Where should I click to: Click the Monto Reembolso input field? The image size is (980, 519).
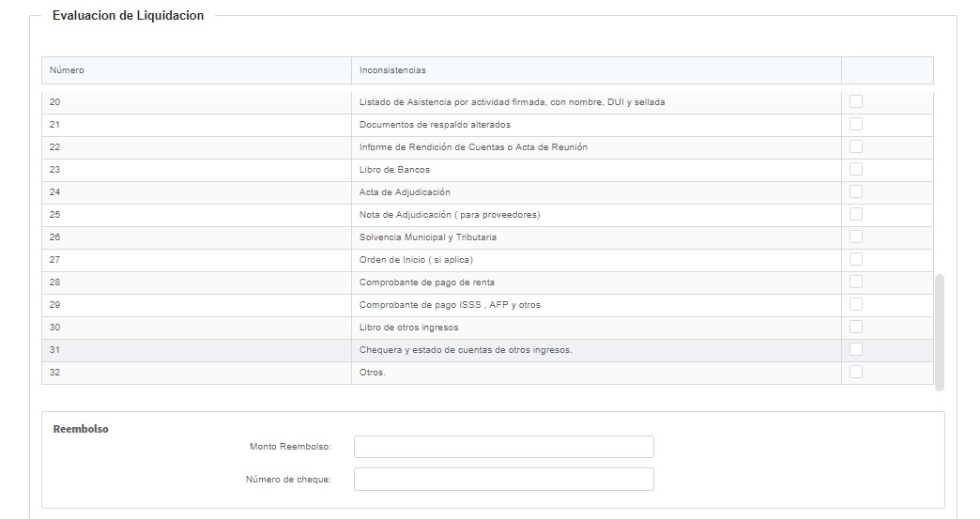pos(503,447)
